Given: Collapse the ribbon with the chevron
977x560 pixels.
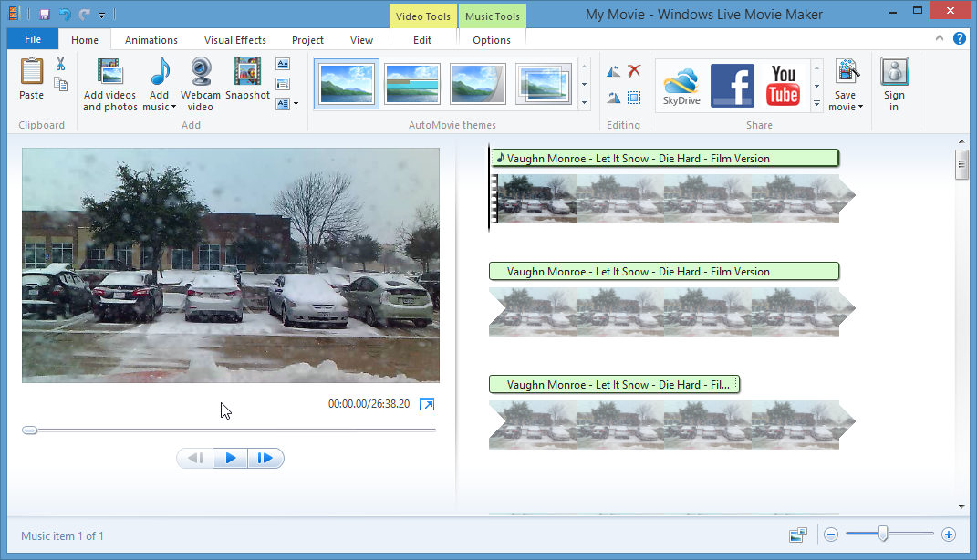Looking at the screenshot, I should tap(940, 39).
